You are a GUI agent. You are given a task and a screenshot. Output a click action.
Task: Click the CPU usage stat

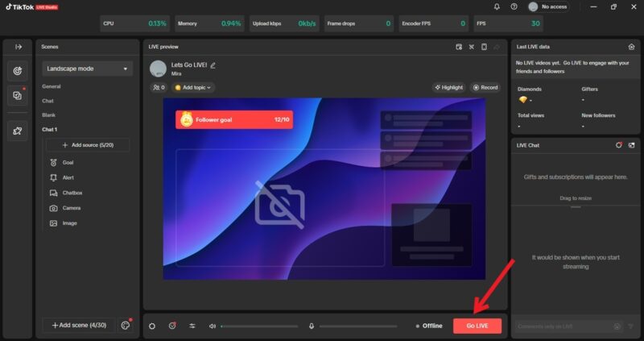pos(134,23)
